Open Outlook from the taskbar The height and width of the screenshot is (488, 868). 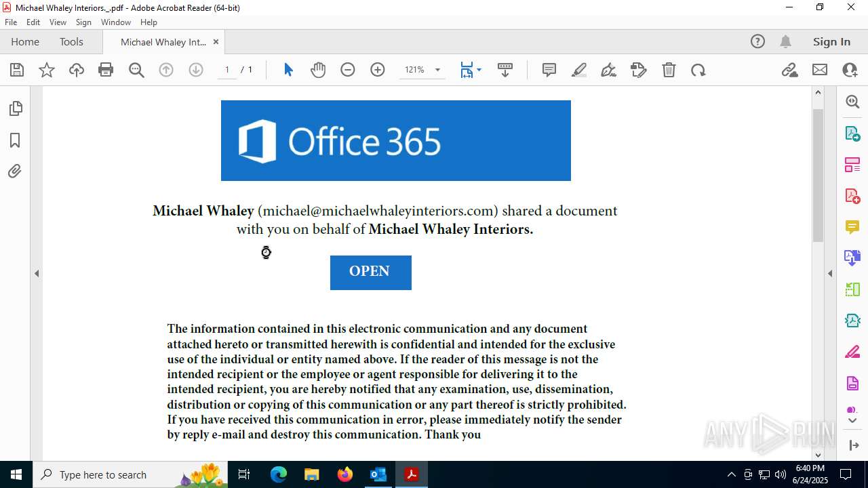(378, 474)
